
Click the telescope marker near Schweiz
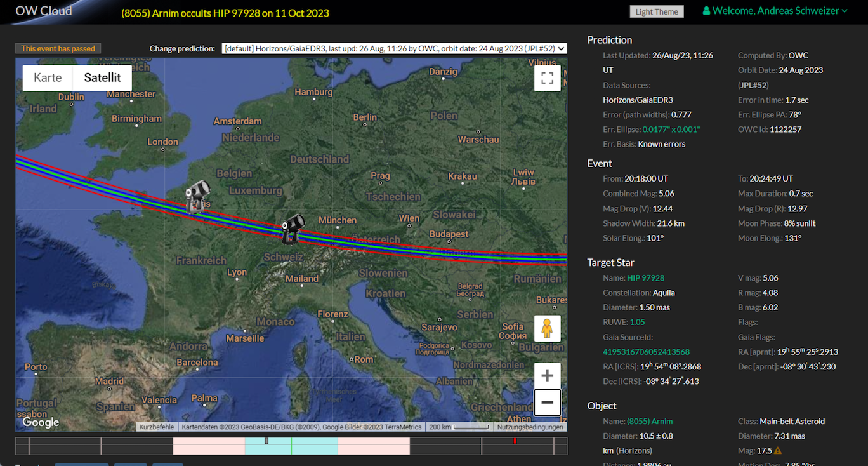click(293, 229)
